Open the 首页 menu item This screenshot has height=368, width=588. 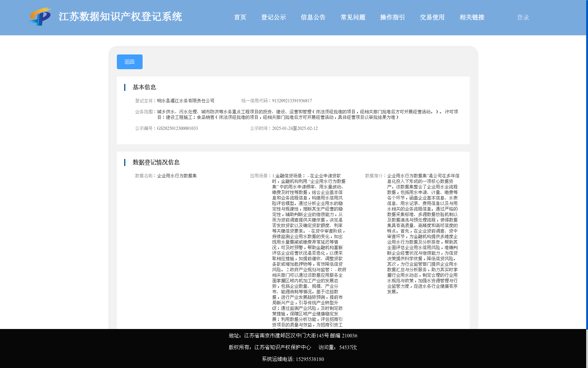240,17
